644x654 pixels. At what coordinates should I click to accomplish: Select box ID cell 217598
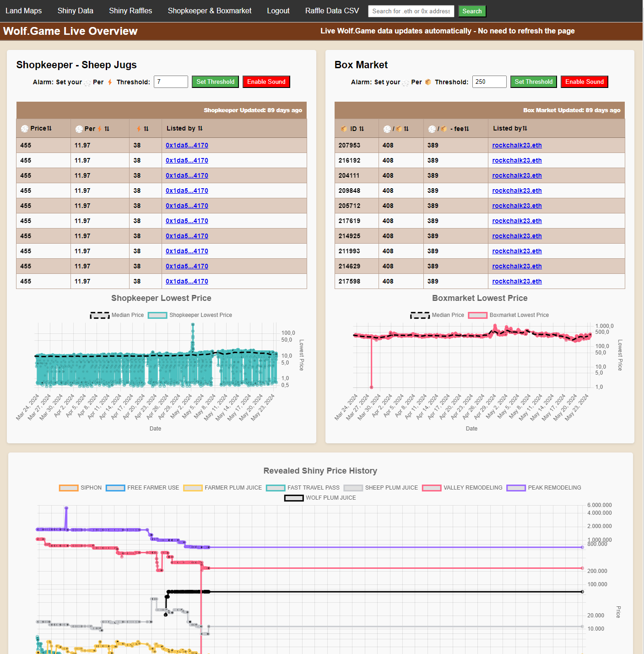tap(357, 281)
